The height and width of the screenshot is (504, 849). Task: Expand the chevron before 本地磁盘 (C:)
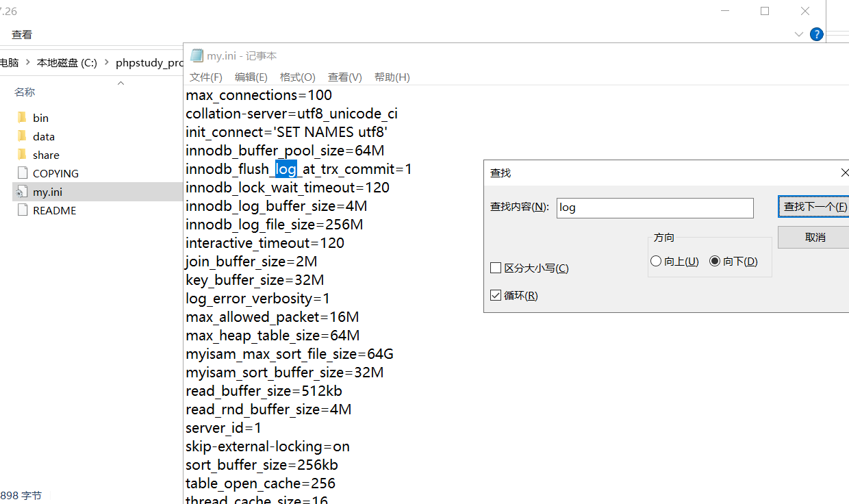click(x=28, y=62)
